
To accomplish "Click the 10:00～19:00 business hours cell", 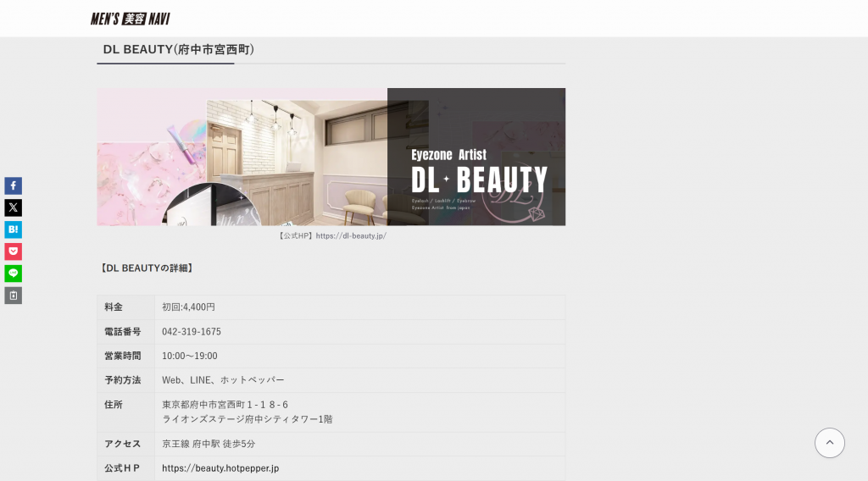I will click(190, 357).
